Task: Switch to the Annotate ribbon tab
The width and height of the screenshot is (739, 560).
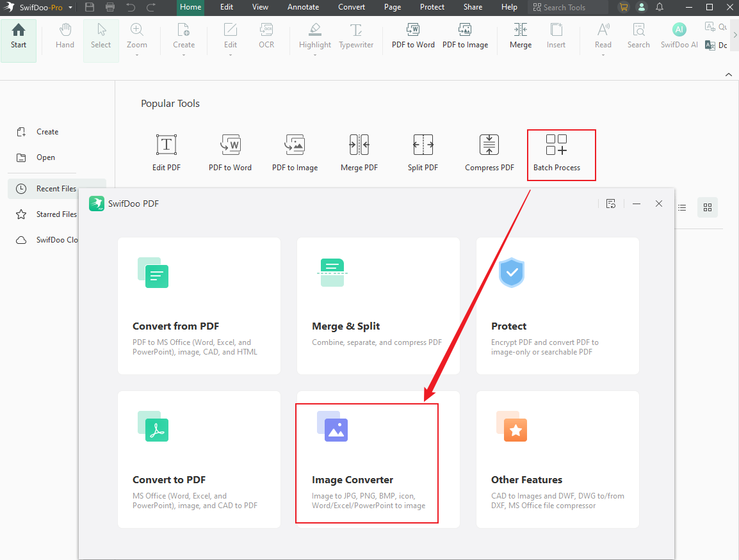Action: pos(303,7)
